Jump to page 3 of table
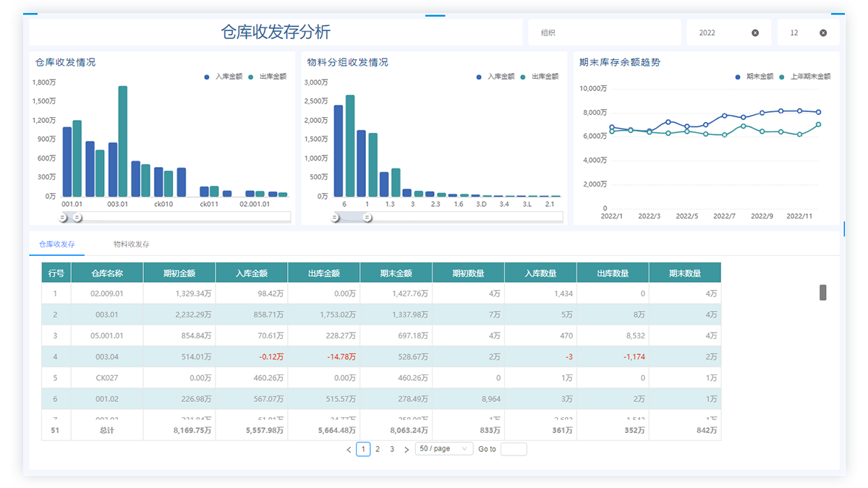This screenshot has width=868, height=488. (x=392, y=449)
